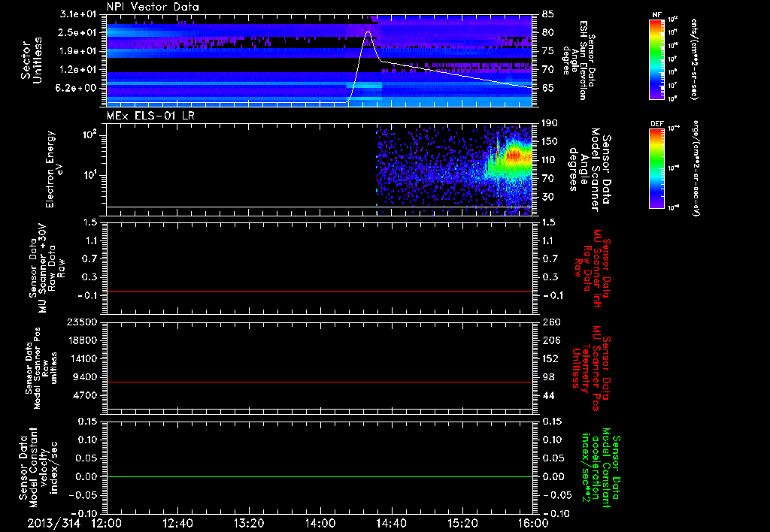Click the '98' telemetry tick value
The image size is (770, 532).
pos(547,377)
